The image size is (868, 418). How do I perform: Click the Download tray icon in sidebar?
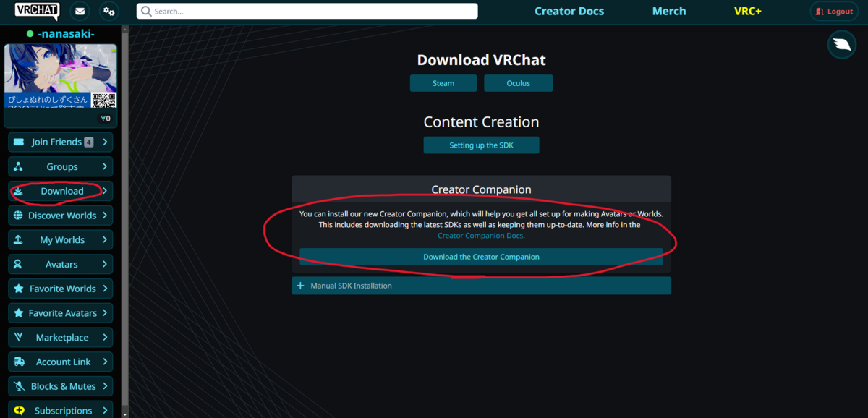click(x=19, y=191)
